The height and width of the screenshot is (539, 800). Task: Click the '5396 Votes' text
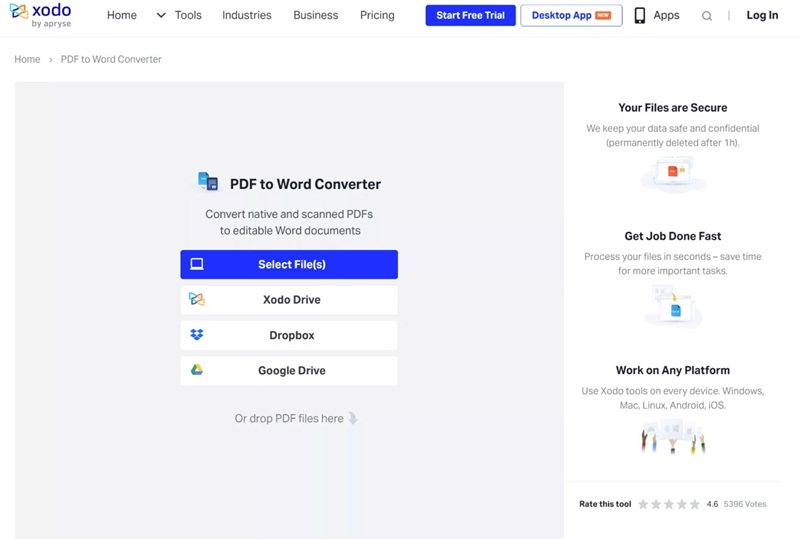tap(745, 504)
